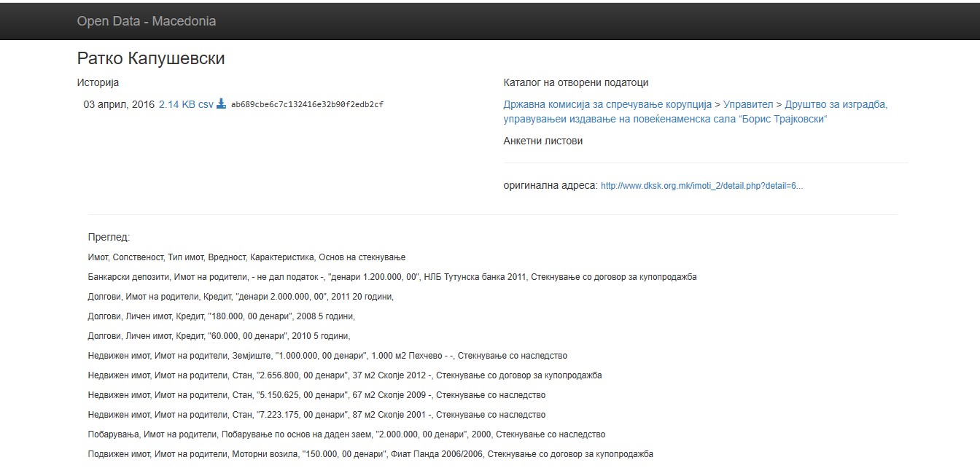Click the file hash ab689cbe6c7c text
Viewport: 980px width, 468px height.
tap(307, 104)
